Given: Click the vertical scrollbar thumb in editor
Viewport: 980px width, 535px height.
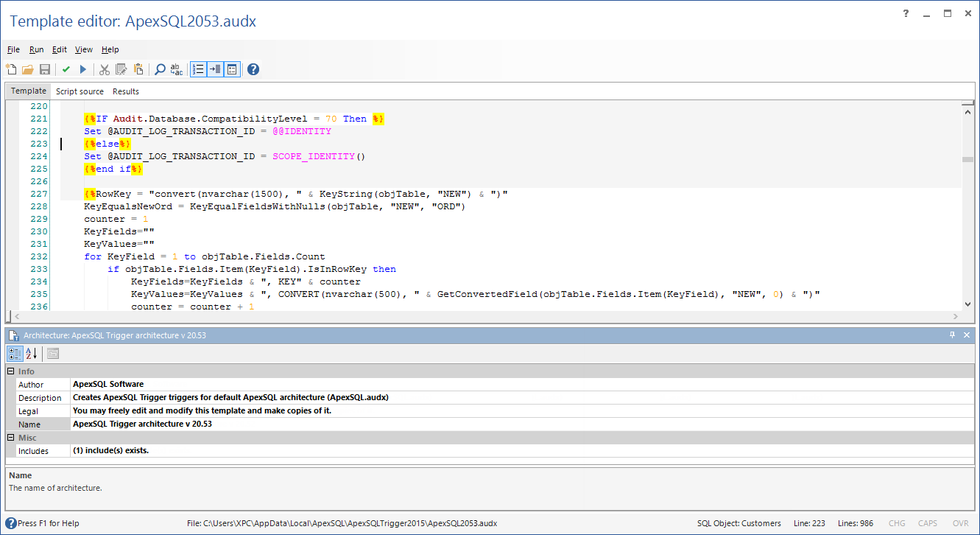Looking at the screenshot, I should click(x=967, y=159).
